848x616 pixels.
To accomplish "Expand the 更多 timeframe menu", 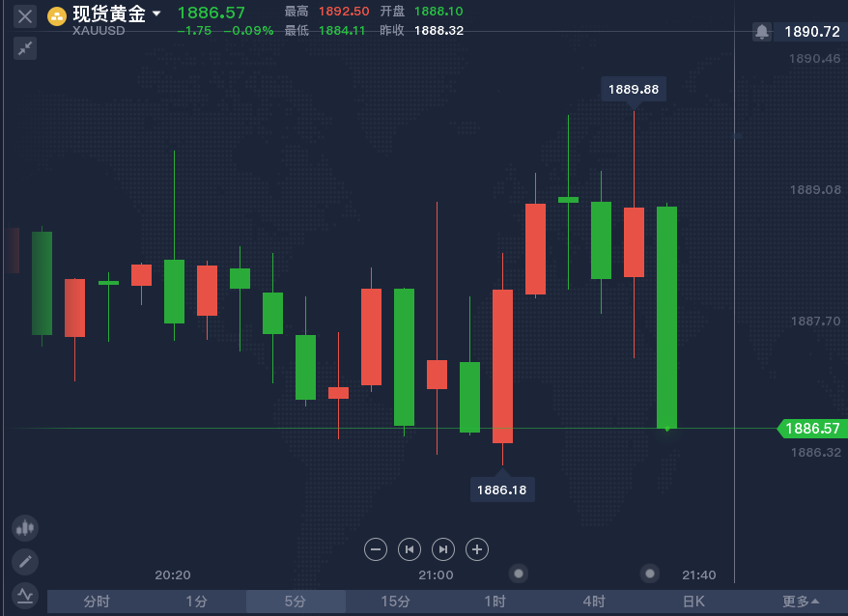I will point(801,602).
